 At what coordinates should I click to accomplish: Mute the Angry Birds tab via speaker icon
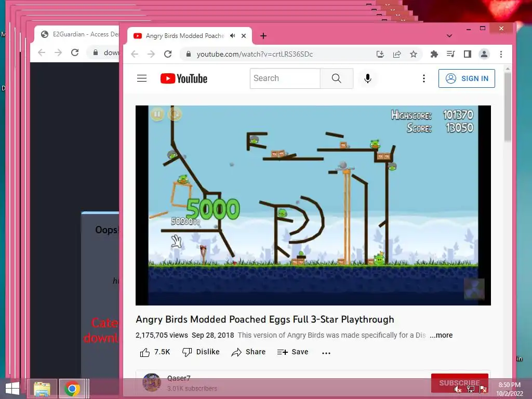(232, 36)
